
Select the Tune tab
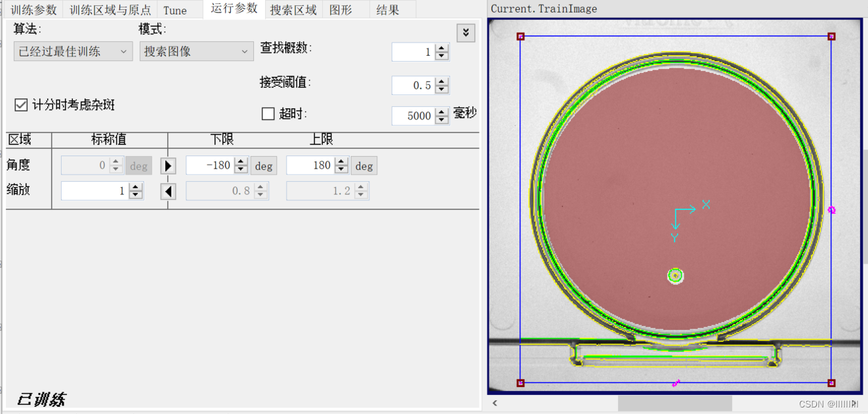[x=174, y=10]
